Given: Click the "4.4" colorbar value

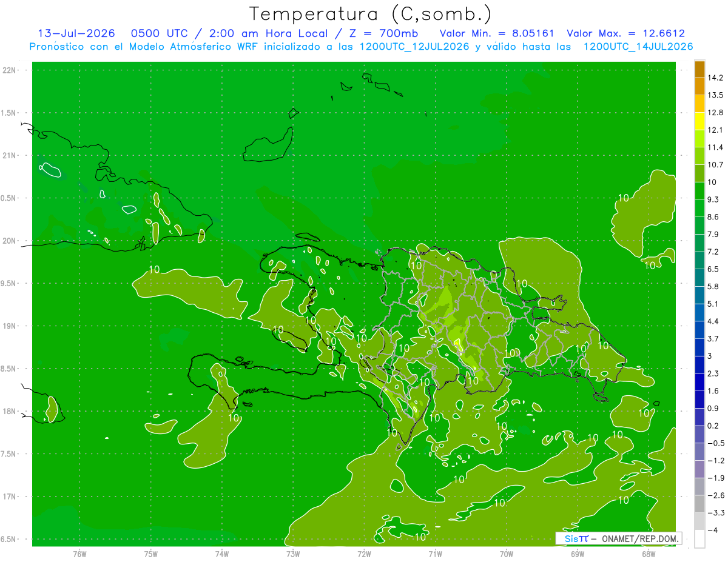Looking at the screenshot, I should [713, 321].
